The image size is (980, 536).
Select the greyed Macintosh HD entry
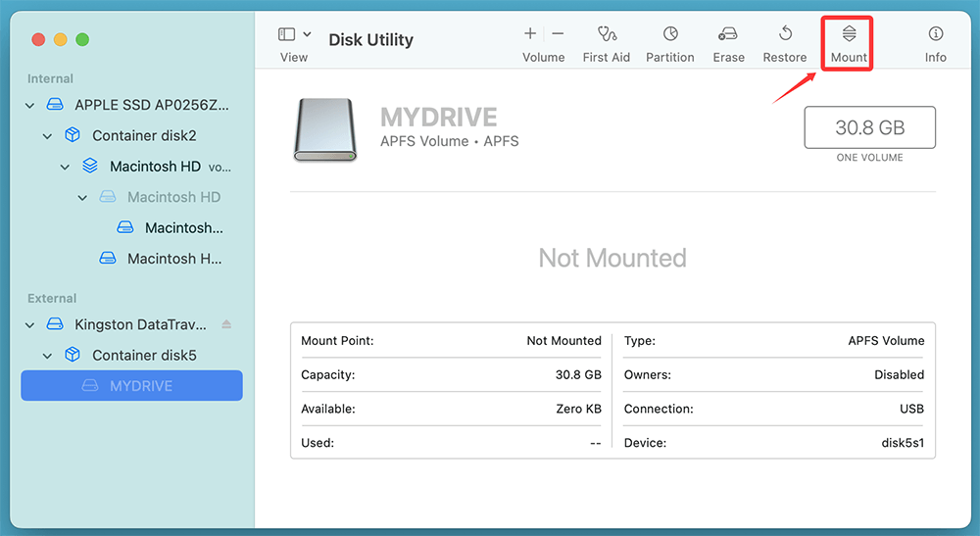click(x=173, y=197)
